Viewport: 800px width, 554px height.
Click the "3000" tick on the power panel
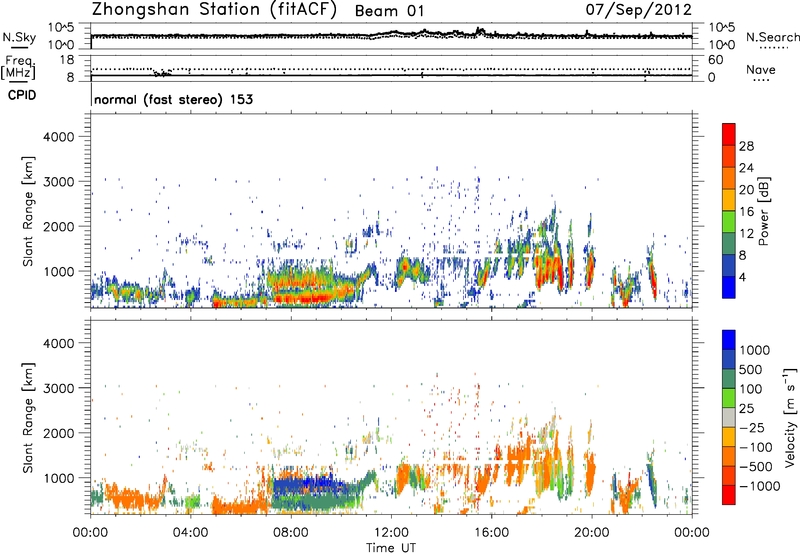58,182
